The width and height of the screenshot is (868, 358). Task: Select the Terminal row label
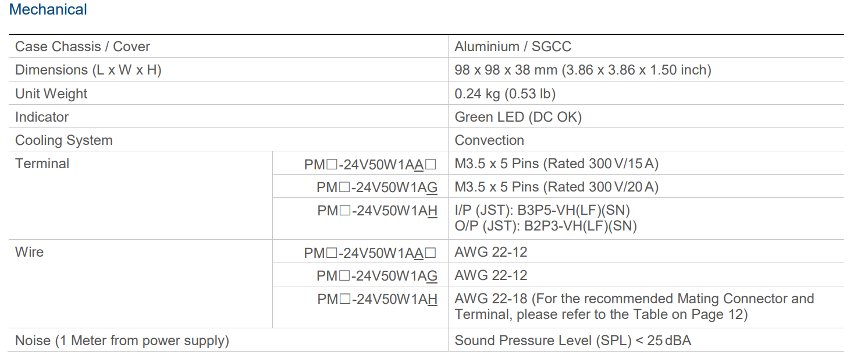click(x=42, y=164)
